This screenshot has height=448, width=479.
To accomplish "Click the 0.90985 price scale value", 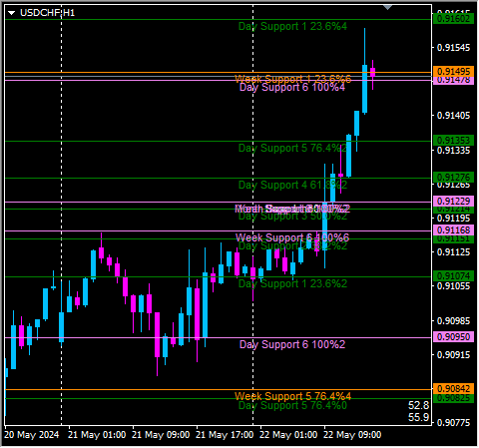I will pyautogui.click(x=454, y=321).
